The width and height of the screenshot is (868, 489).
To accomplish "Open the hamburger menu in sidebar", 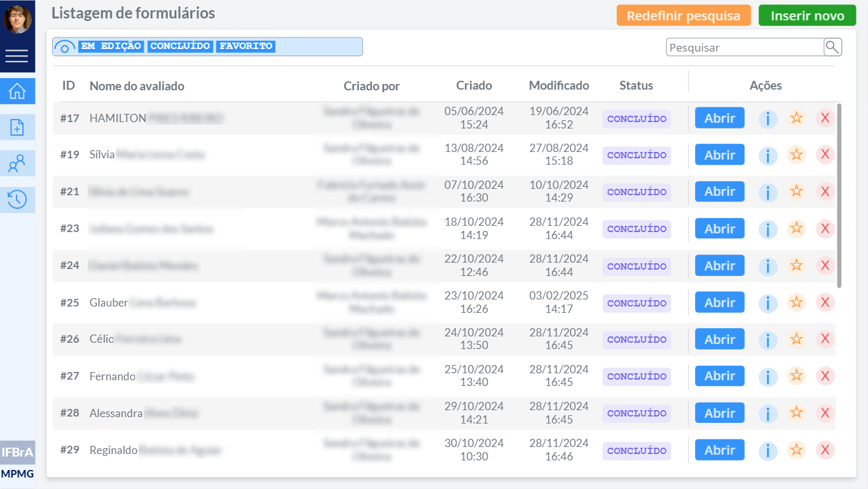I will (x=17, y=57).
